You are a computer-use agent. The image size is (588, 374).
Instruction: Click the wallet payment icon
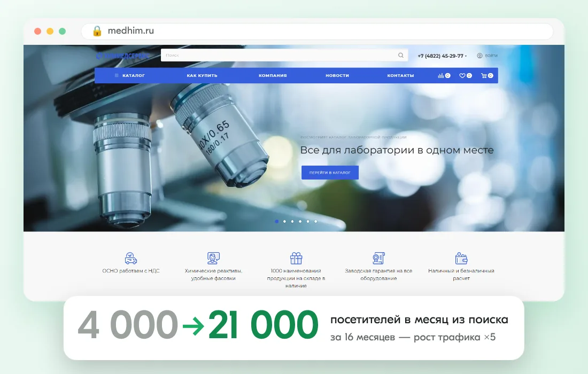click(461, 258)
